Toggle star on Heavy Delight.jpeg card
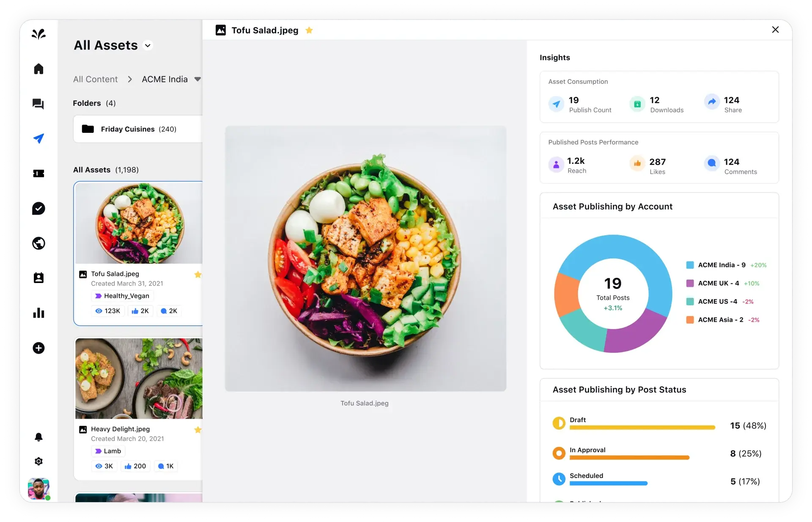The width and height of the screenshot is (812, 522). pos(198,430)
